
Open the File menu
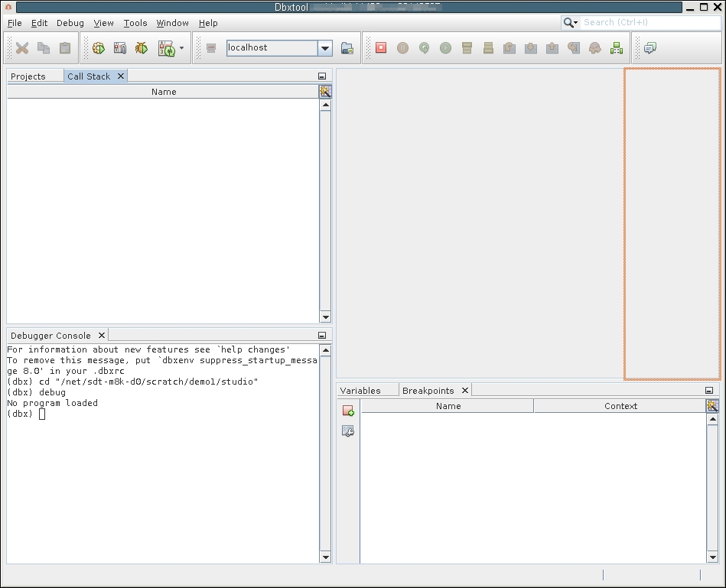coord(15,23)
